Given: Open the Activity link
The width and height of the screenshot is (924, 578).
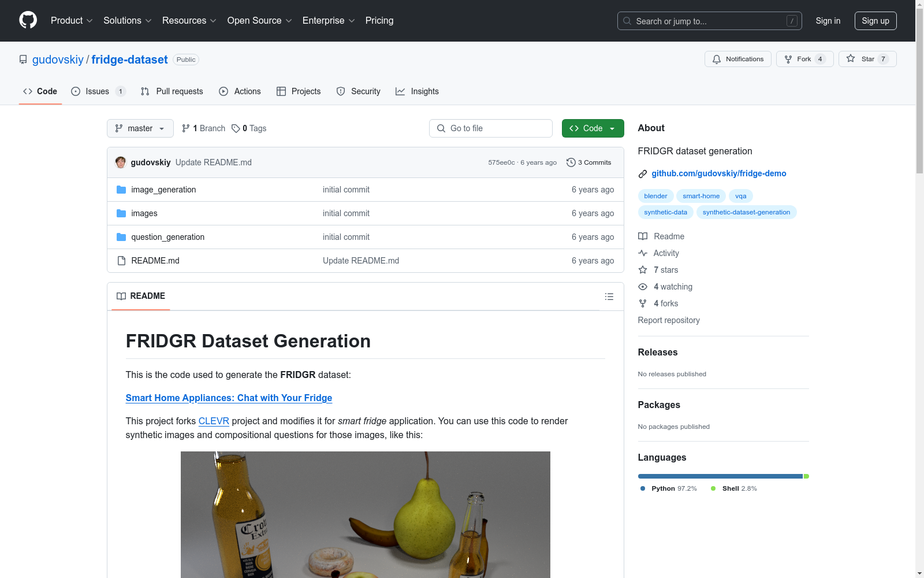Looking at the screenshot, I should 658,253.
